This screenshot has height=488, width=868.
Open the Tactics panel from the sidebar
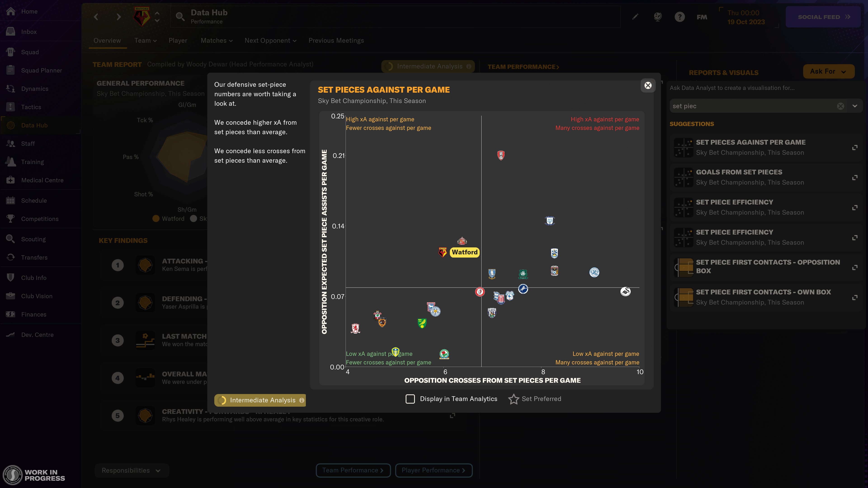coord(31,107)
